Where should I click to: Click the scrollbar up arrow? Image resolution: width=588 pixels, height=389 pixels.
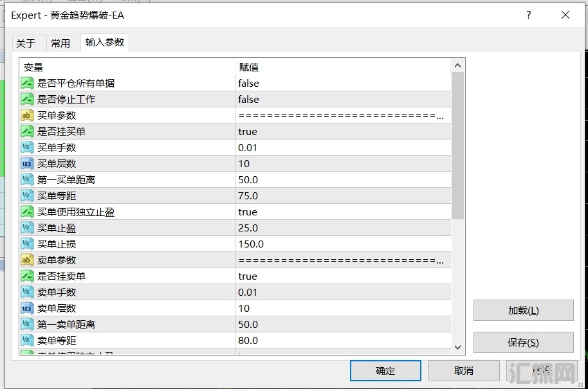click(457, 66)
